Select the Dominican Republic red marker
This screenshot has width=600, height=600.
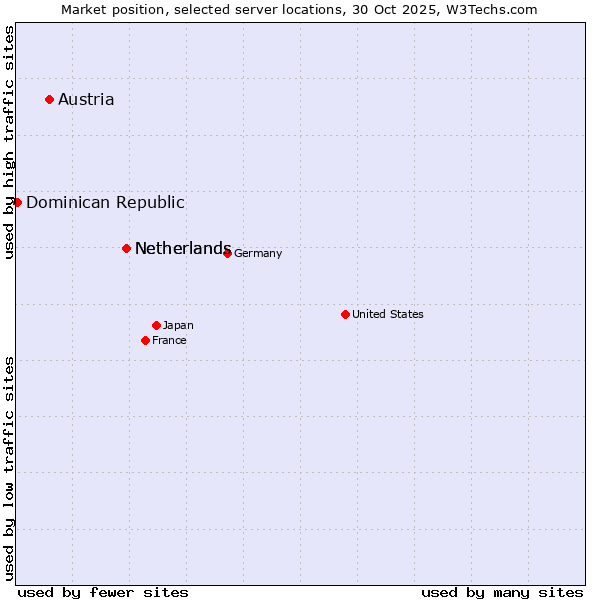point(17,202)
